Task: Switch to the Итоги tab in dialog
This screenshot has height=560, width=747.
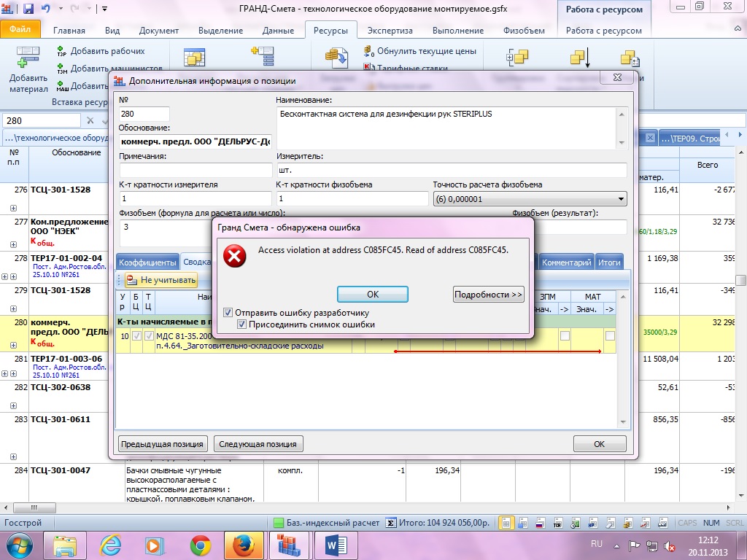Action: [x=608, y=262]
